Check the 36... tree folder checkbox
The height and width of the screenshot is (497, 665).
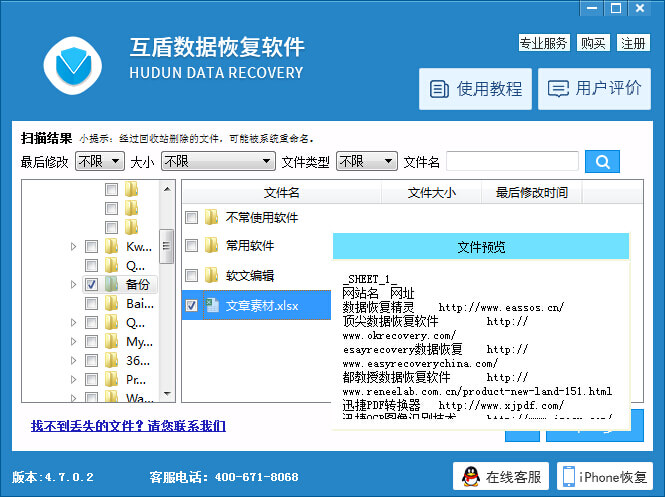tap(91, 360)
